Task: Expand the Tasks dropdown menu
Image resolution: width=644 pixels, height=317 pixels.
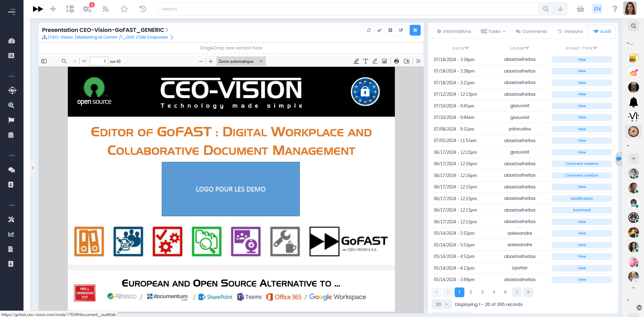Action: [x=493, y=31]
